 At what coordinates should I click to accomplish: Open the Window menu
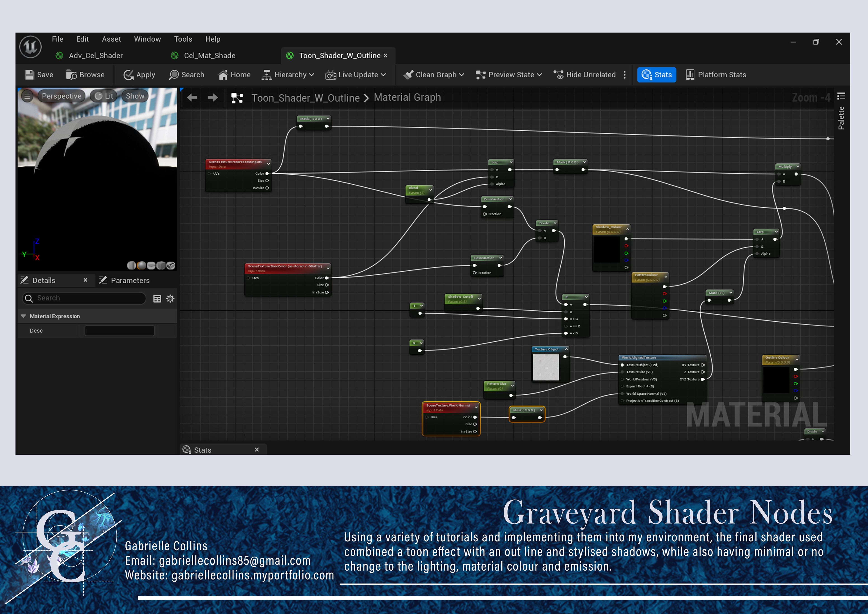click(x=147, y=39)
